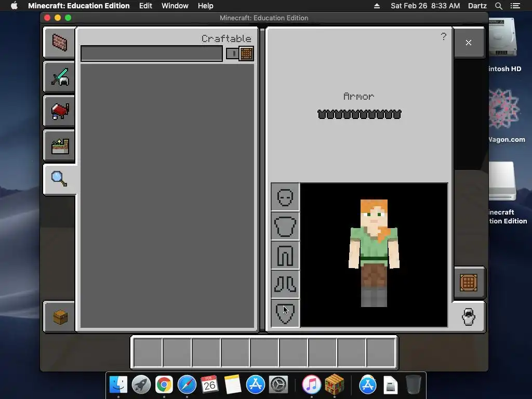Screen dimensions: 532x399
Task: Open the Edit menu
Action: coord(145,6)
